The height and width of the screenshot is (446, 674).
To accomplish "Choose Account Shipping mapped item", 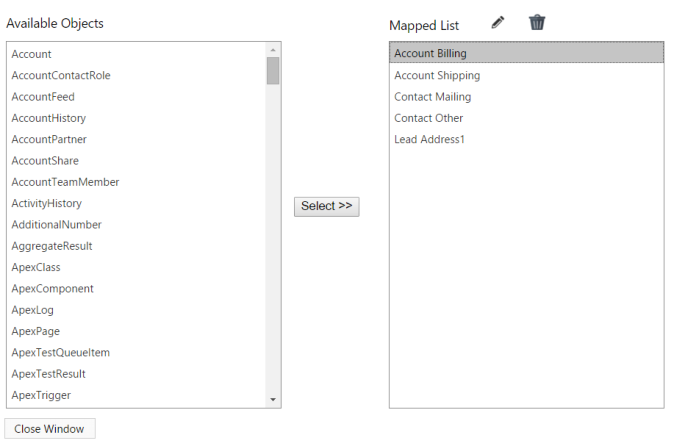I will point(527,76).
